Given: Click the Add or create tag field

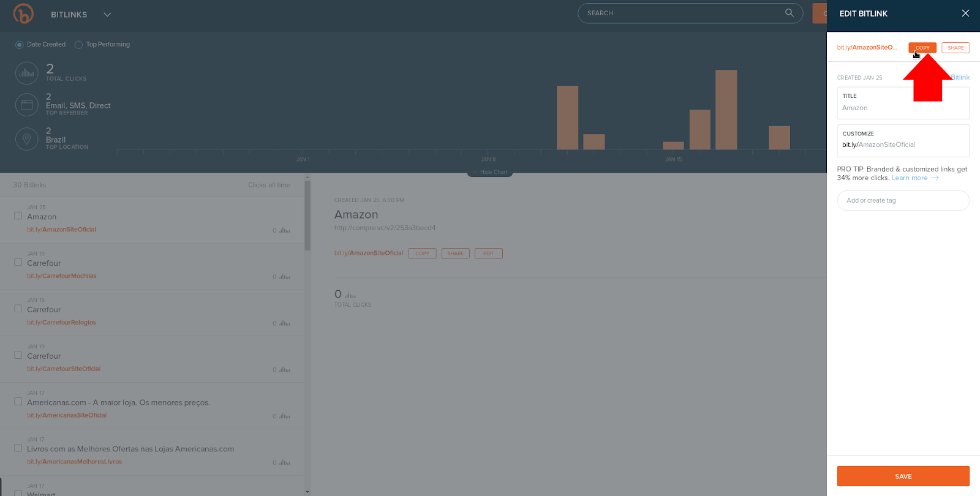Looking at the screenshot, I should pos(903,200).
